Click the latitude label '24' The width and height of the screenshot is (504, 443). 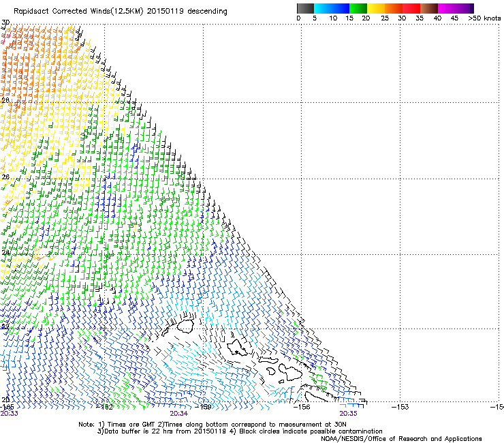pyautogui.click(x=5, y=253)
